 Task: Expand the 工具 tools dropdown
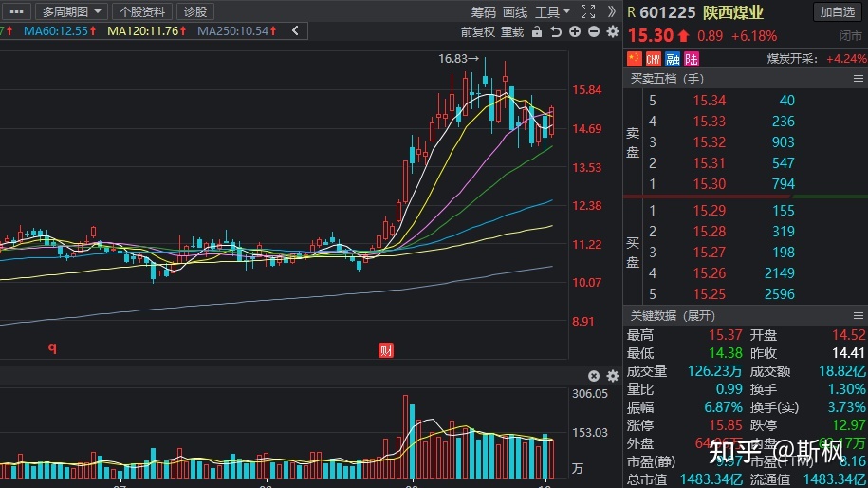[x=552, y=12]
